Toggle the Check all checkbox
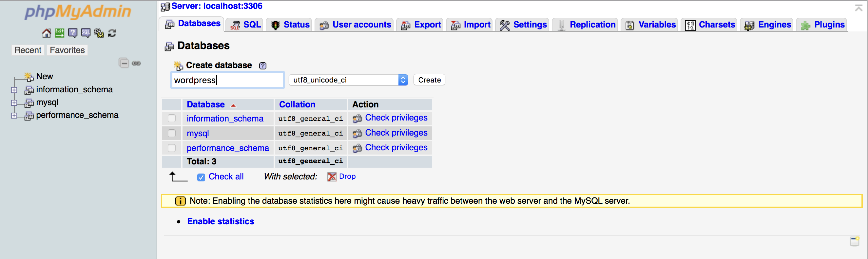This screenshot has height=259, width=868. (201, 177)
